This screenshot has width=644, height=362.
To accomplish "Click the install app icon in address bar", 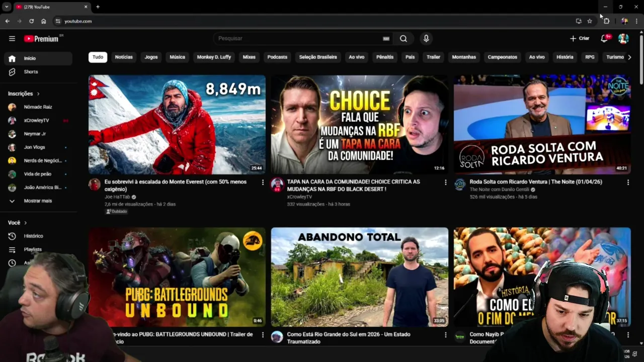I will (x=579, y=21).
